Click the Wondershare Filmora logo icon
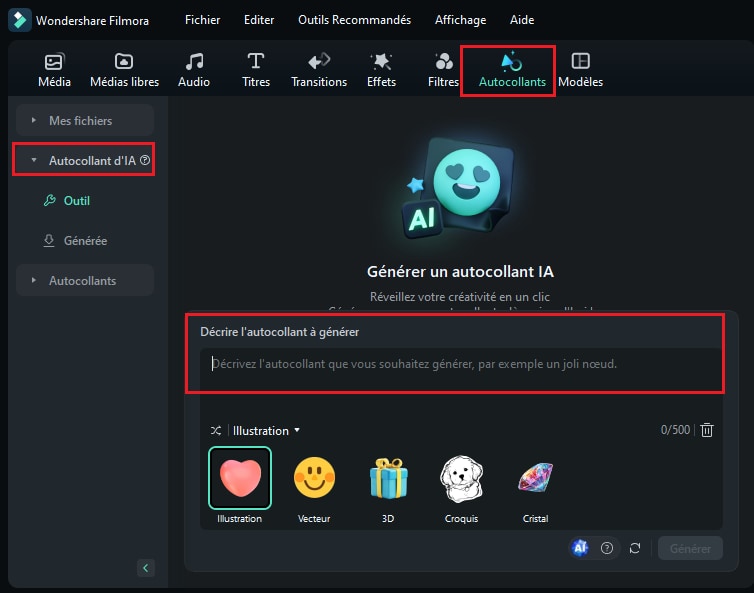 coord(20,20)
